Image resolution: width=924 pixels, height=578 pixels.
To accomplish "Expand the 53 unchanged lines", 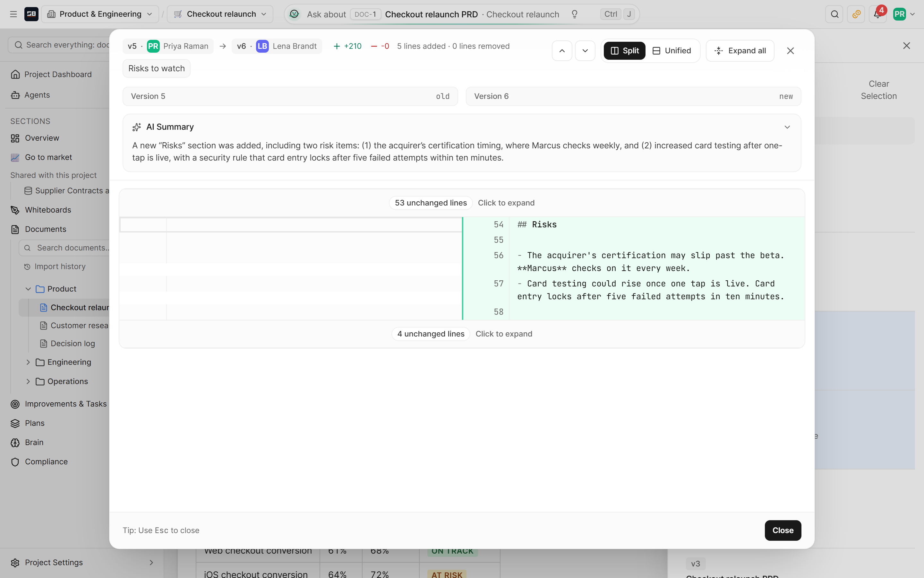I will [x=462, y=203].
